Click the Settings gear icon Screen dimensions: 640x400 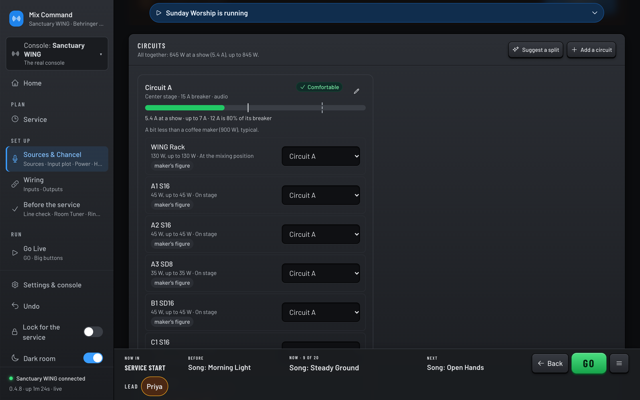coord(15,285)
